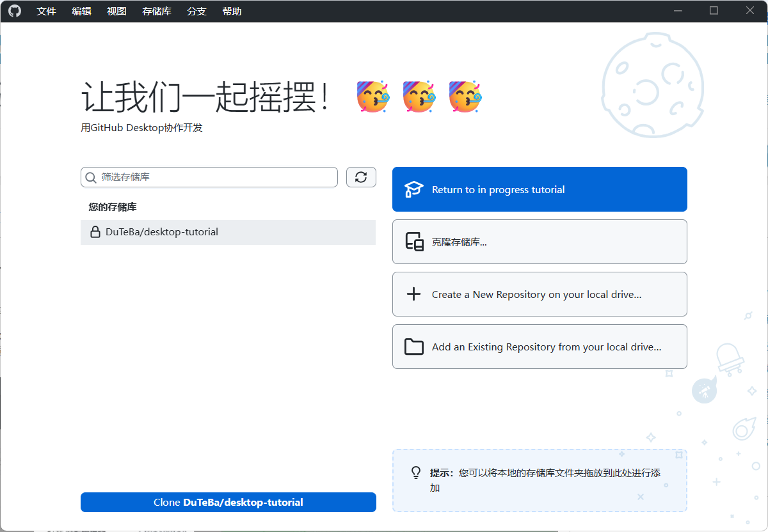
Task: Open the 存储库 menu
Action: [157, 11]
